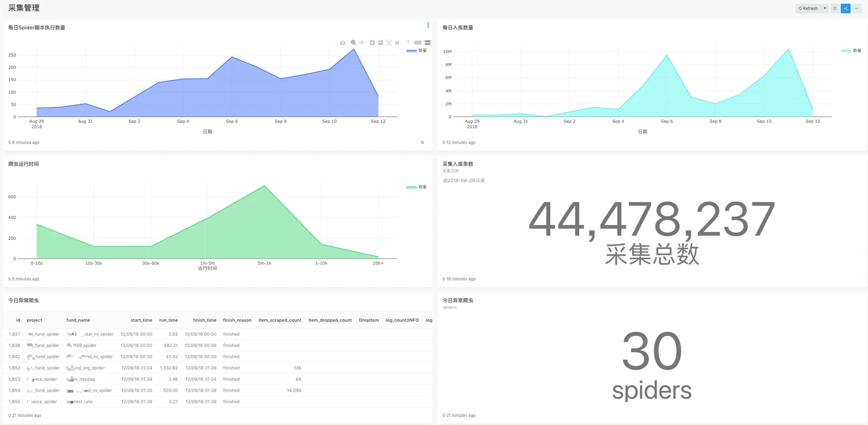Click the chart Zoom out minus icon
The width and height of the screenshot is (868, 425).
381,43
